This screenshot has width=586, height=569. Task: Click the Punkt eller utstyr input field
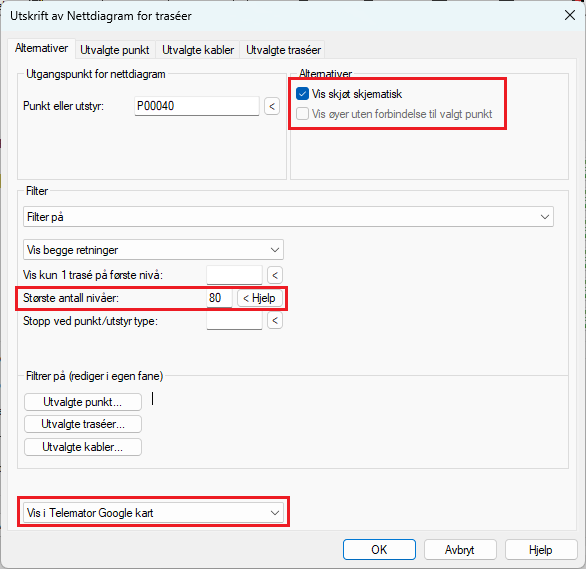(197, 106)
